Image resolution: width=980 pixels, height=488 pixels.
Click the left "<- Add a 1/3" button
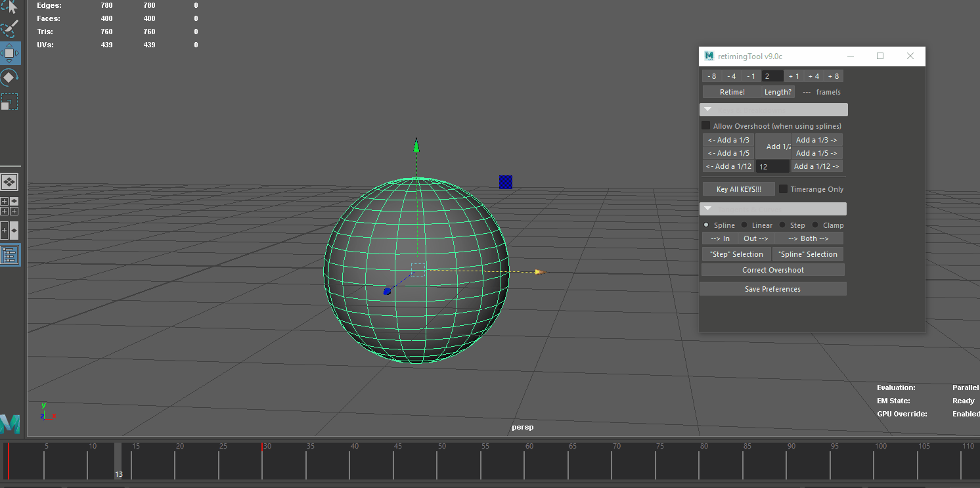tap(728, 140)
